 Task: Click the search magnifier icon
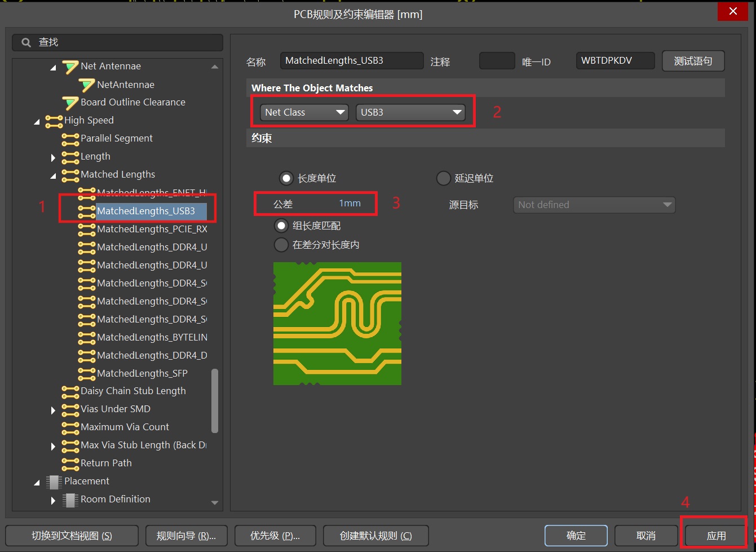point(26,42)
